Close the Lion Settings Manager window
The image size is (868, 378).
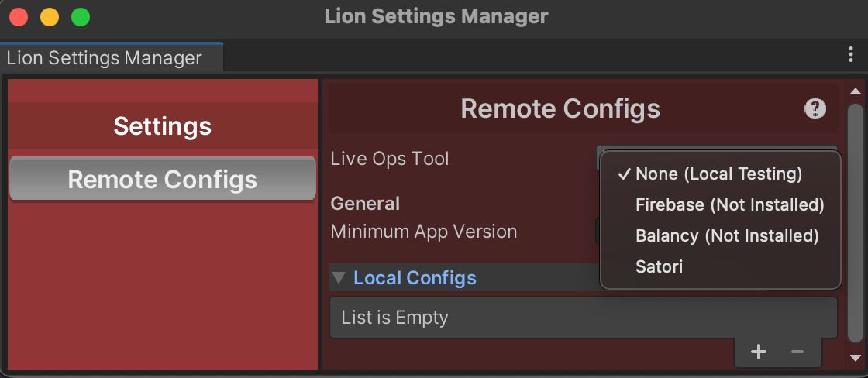click(x=19, y=16)
